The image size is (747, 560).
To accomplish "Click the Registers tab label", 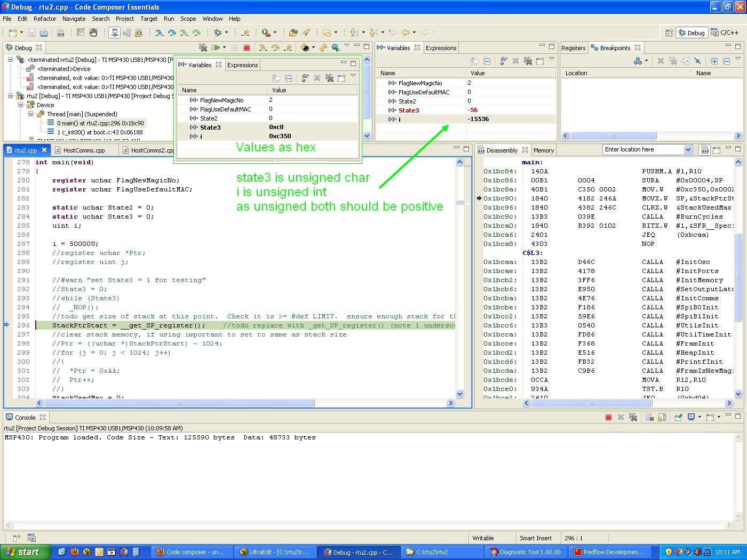I will (574, 47).
